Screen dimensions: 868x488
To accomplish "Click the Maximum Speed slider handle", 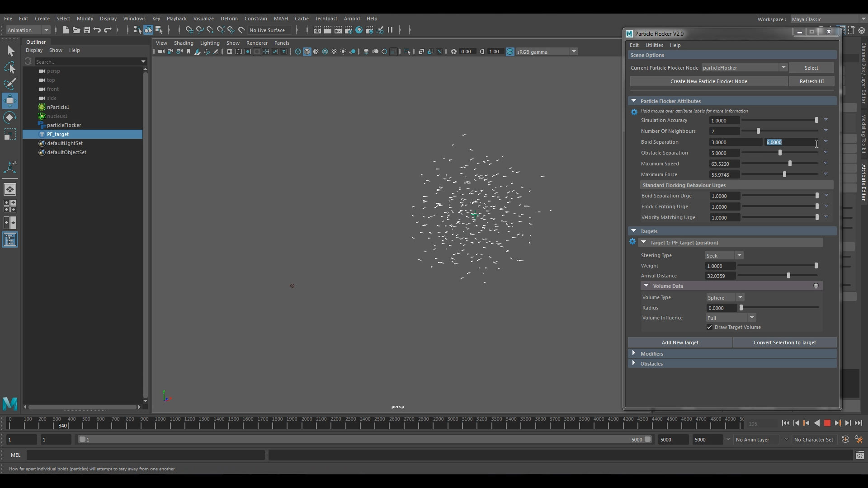I will [790, 164].
